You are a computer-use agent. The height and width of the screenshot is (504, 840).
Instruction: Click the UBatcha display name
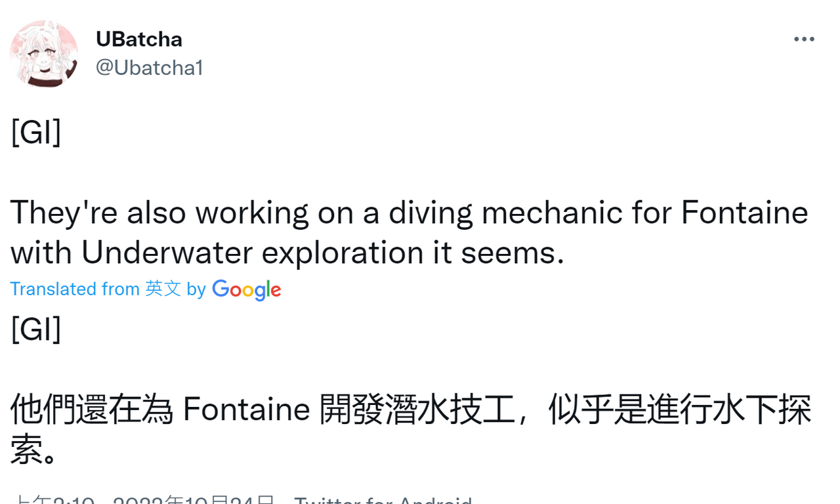[139, 39]
